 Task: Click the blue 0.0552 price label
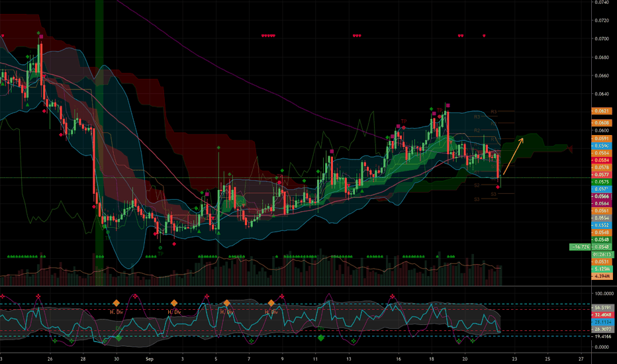602,225
